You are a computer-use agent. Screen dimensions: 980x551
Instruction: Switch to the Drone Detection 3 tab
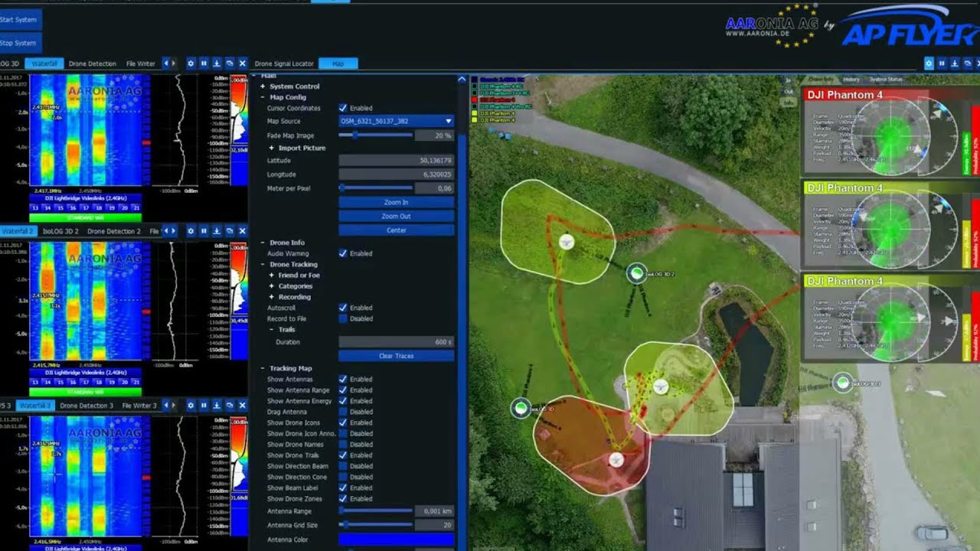click(x=87, y=405)
